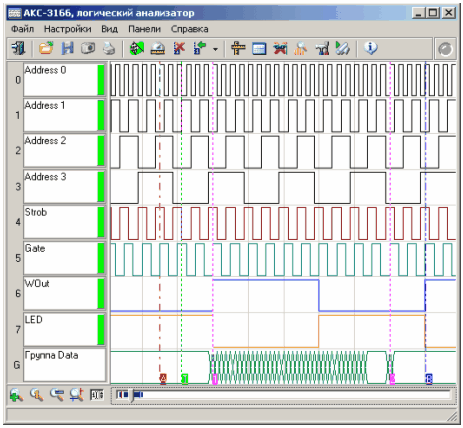Click the open file folder icon
Viewport: 463px width, 428px height.
click(46, 49)
